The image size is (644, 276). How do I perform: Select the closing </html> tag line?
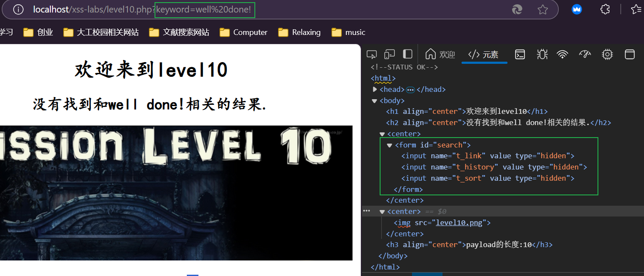click(x=385, y=267)
